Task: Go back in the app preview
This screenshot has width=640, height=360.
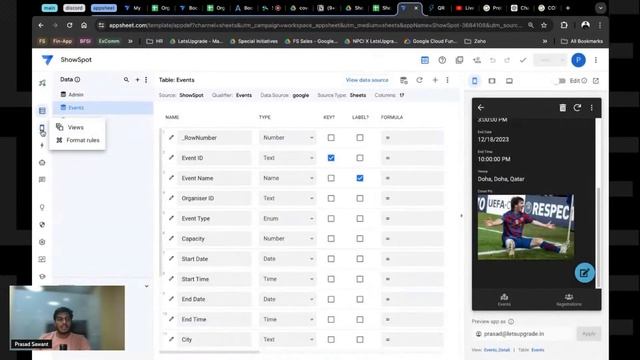Action: [481, 107]
